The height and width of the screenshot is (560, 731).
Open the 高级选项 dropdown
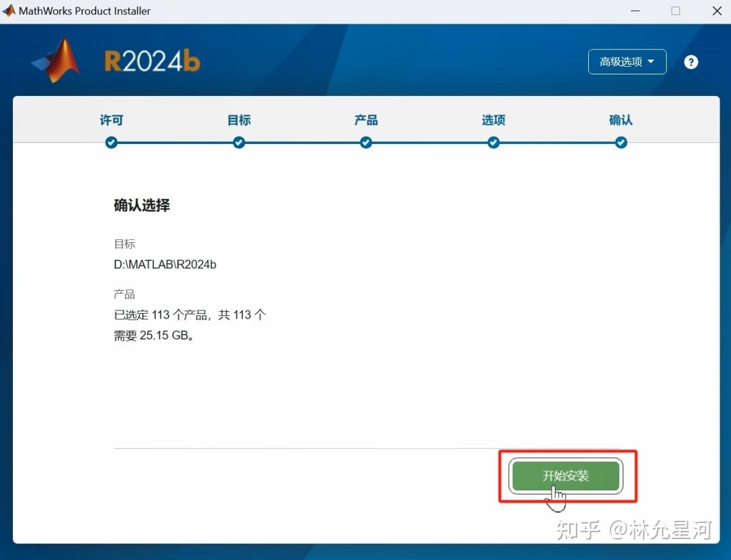pos(627,62)
